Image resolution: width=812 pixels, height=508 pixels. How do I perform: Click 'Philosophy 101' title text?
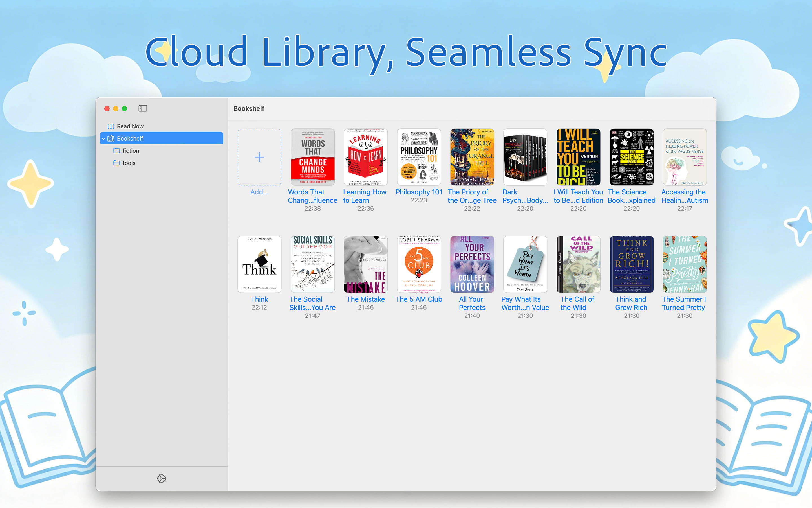coord(419,192)
